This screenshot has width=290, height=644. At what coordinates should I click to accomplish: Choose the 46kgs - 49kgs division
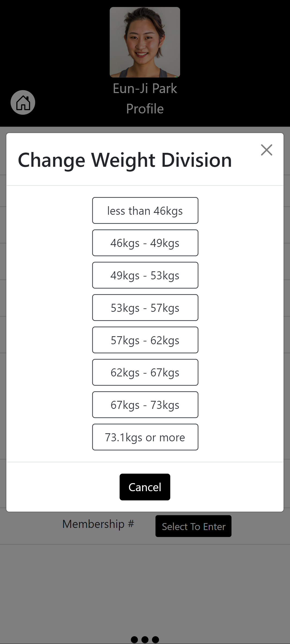point(145,243)
